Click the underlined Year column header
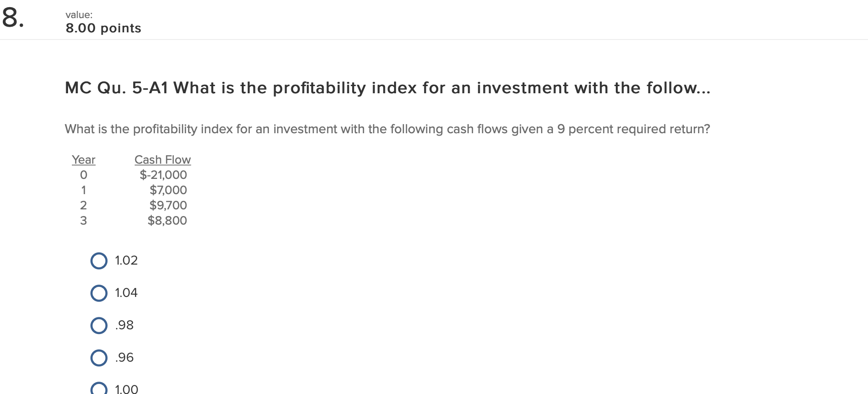 tap(83, 159)
